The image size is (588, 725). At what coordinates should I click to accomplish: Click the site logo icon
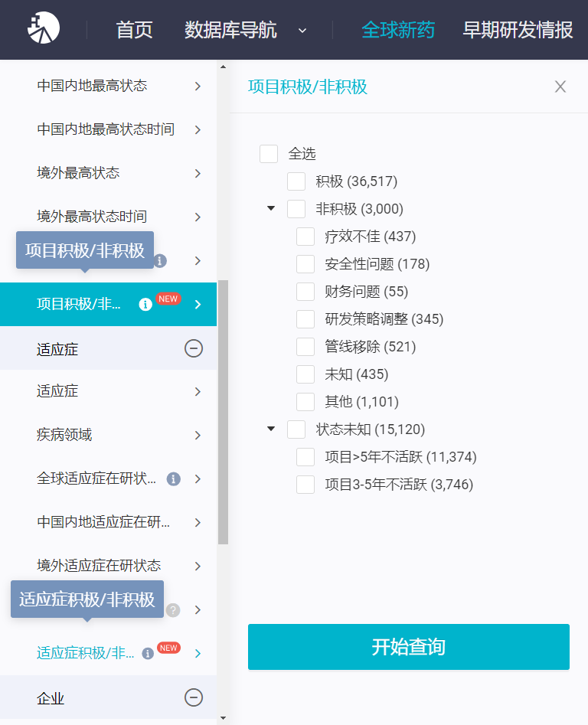pos(44,28)
